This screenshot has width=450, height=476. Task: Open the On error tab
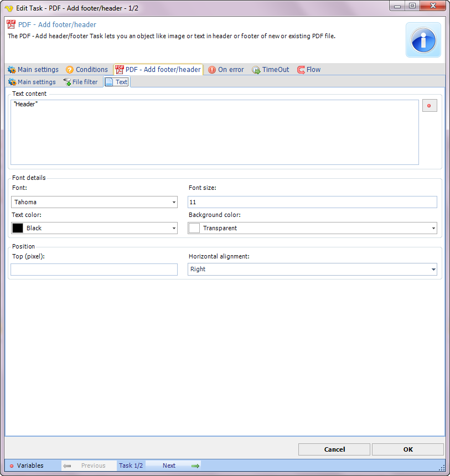tap(226, 70)
